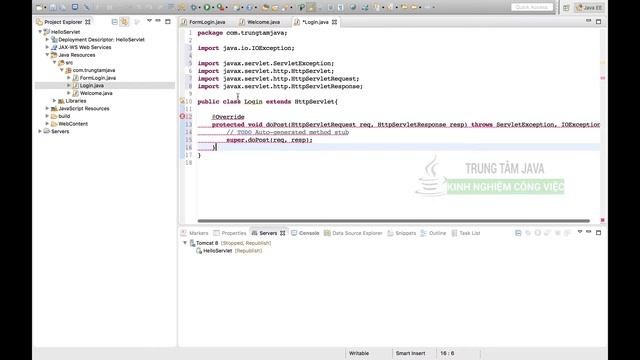Maximize the Servers bottom panel
640x360 pixels.
(598, 233)
